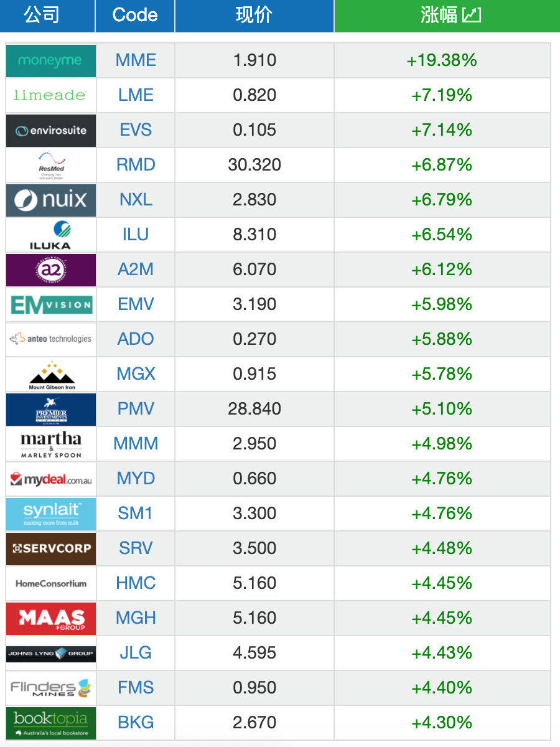Open the ILUKA logo
The image size is (560, 747).
(50, 235)
